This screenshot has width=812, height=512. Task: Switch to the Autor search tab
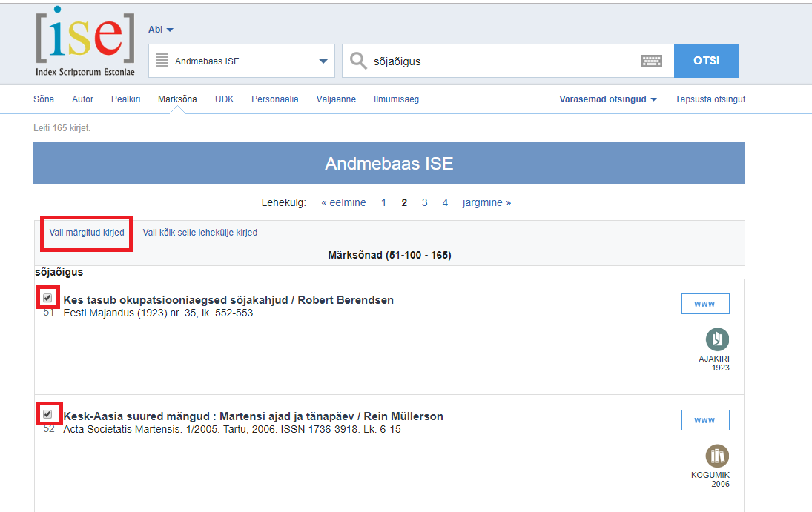(x=83, y=99)
